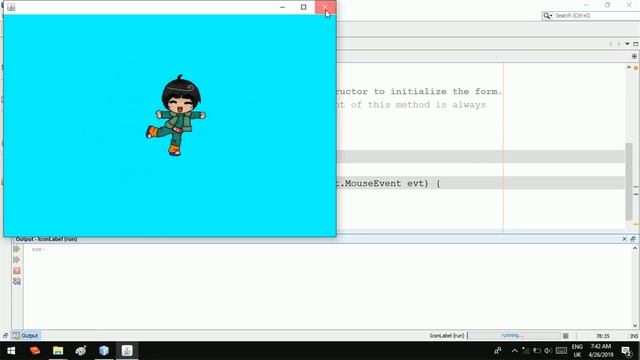
Task: Click the IconLabel (run) status text
Action: tap(447, 336)
